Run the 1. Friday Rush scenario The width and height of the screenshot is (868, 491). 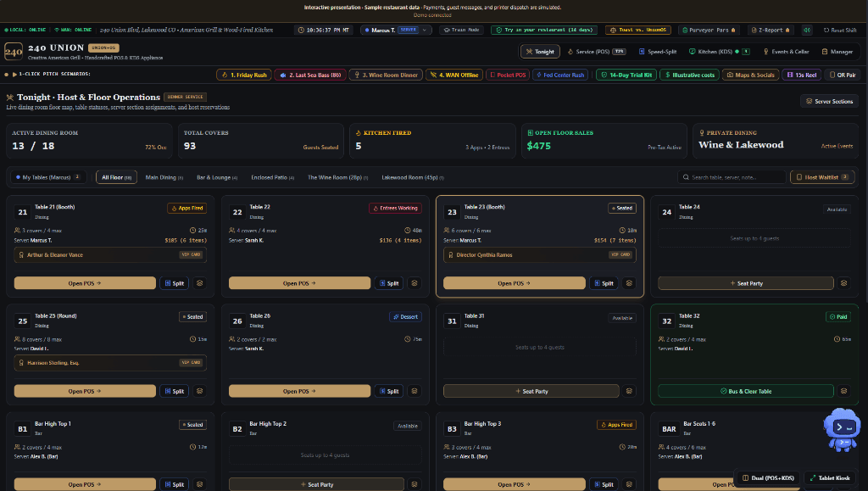tap(244, 75)
